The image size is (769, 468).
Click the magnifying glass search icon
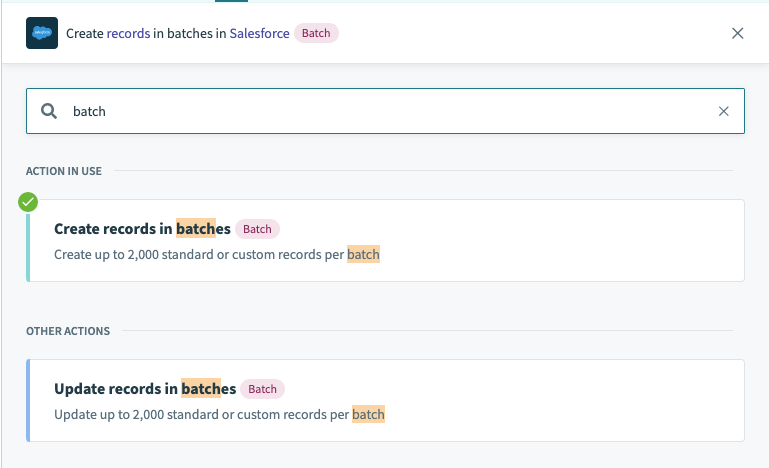pos(48,111)
